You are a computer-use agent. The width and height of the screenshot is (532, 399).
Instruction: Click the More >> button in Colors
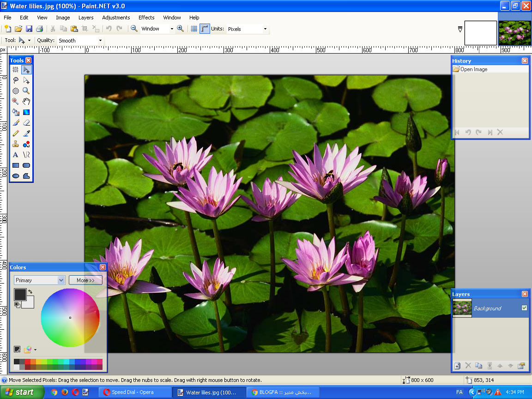click(85, 280)
